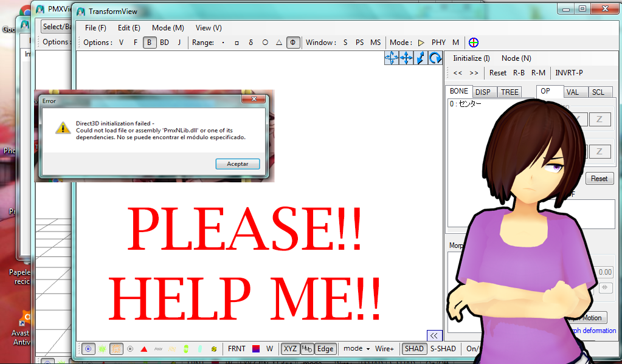Open the View (V) menu

point(209,28)
